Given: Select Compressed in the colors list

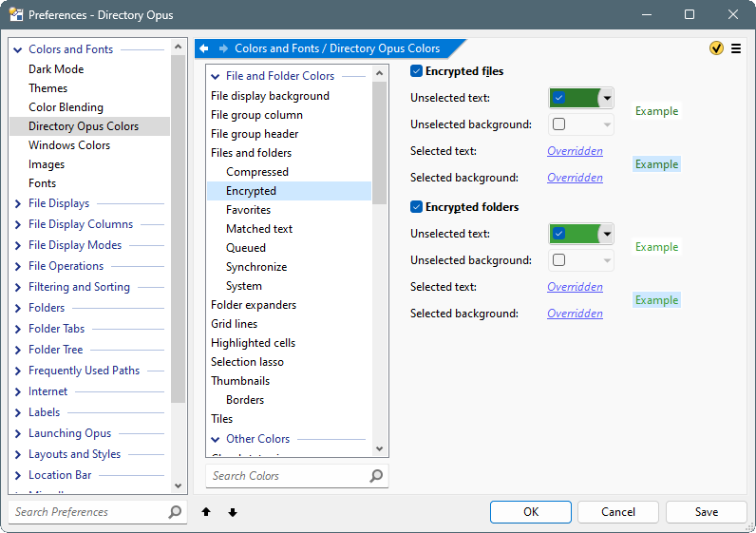Looking at the screenshot, I should 257,172.
